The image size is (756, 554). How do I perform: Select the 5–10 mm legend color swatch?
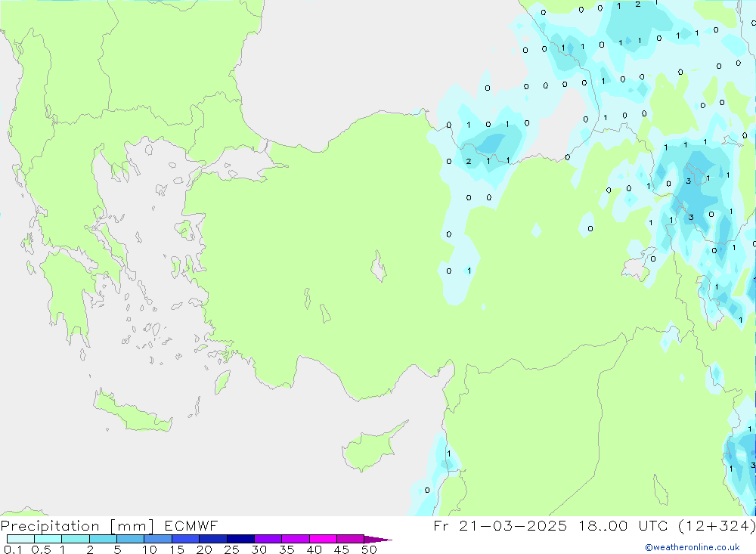coord(131,539)
